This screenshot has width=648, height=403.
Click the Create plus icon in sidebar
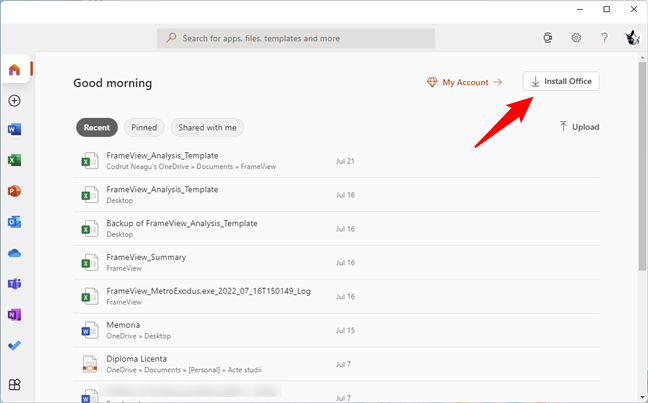pyautogui.click(x=14, y=100)
